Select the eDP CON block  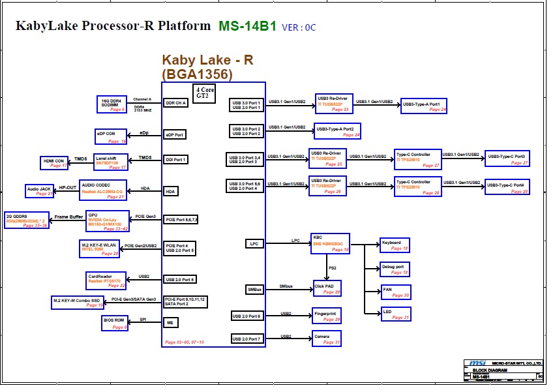pos(111,137)
